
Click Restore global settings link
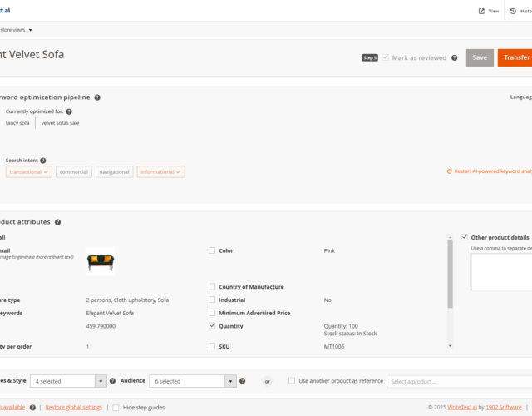(74, 407)
